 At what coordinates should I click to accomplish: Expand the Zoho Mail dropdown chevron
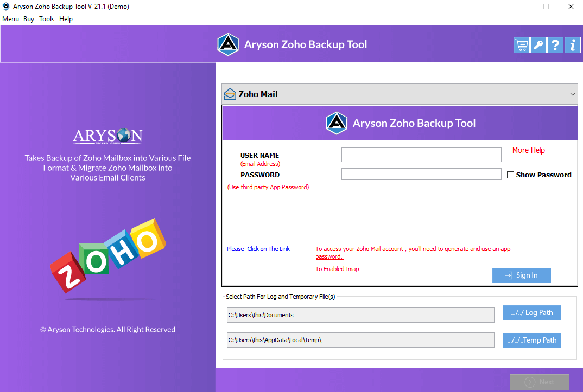[573, 94]
